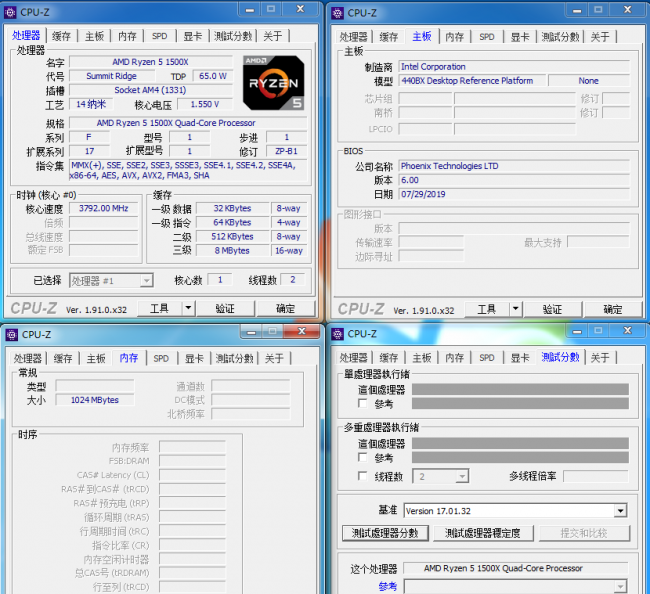Open 关于 tab in bottom-right CPU-Z window
The image size is (650, 594).
[x=600, y=357]
